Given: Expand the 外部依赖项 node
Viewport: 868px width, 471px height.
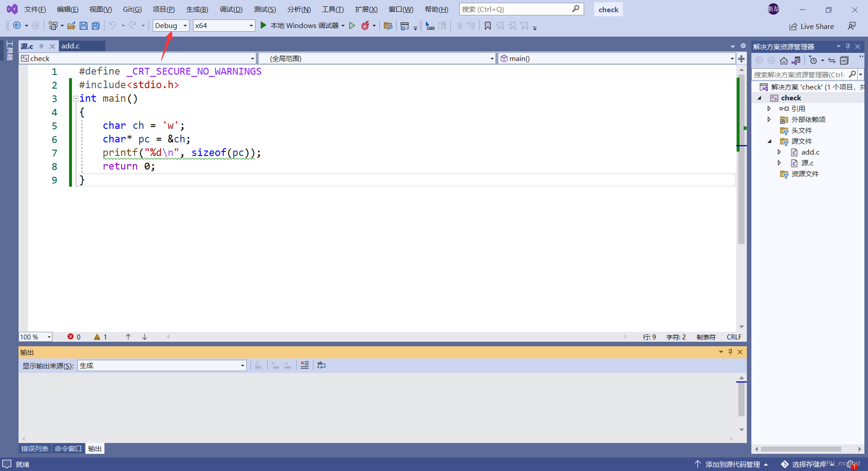Looking at the screenshot, I should point(769,119).
